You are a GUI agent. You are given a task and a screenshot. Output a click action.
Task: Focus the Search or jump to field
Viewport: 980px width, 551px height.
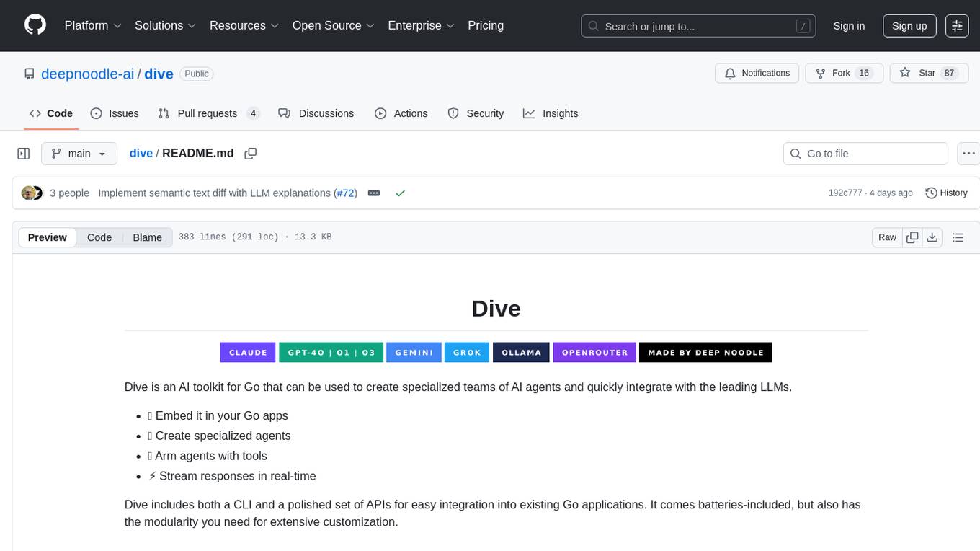(x=698, y=26)
